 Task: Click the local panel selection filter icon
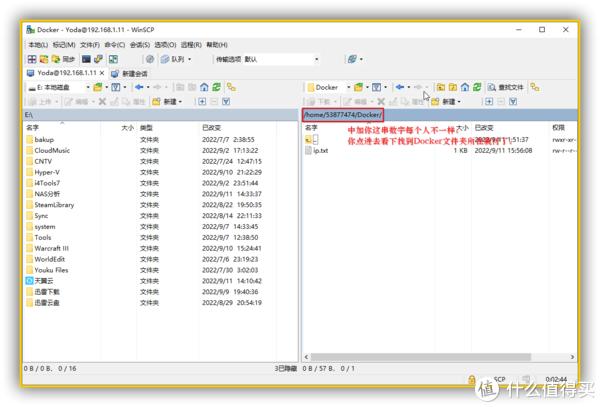click(226, 101)
